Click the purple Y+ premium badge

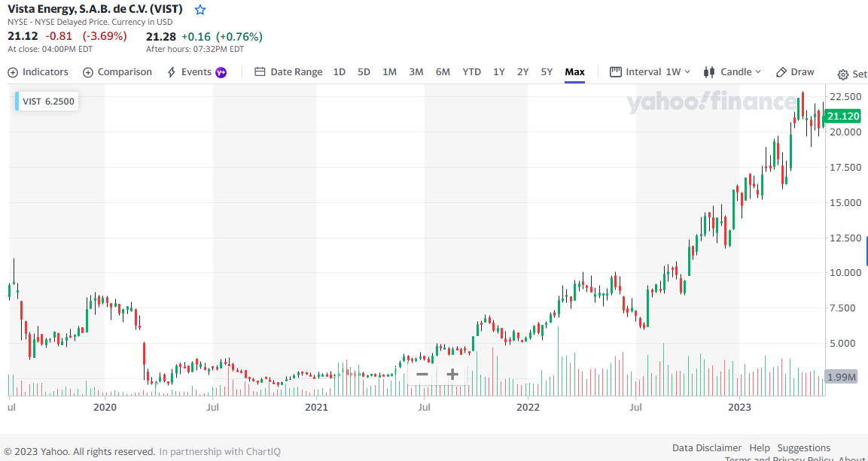click(221, 72)
